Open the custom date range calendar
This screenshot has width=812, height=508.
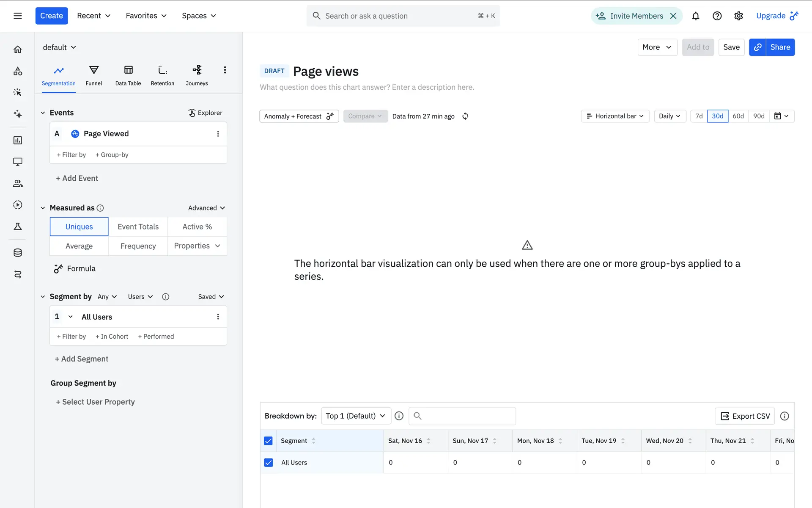pyautogui.click(x=781, y=116)
